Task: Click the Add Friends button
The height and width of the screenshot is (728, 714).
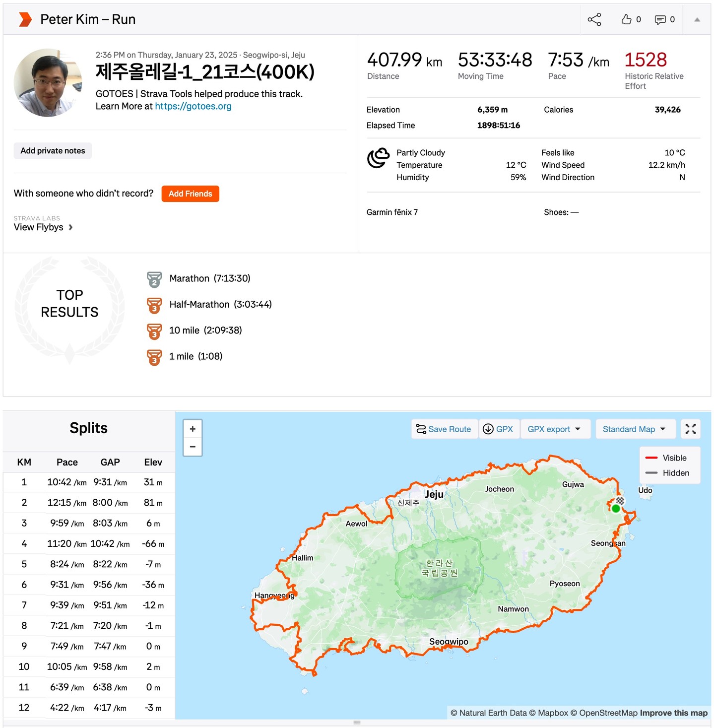Action: pyautogui.click(x=190, y=194)
